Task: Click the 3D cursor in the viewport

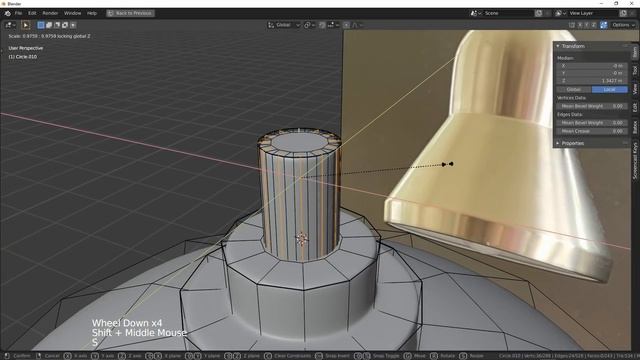Action: pyautogui.click(x=301, y=239)
